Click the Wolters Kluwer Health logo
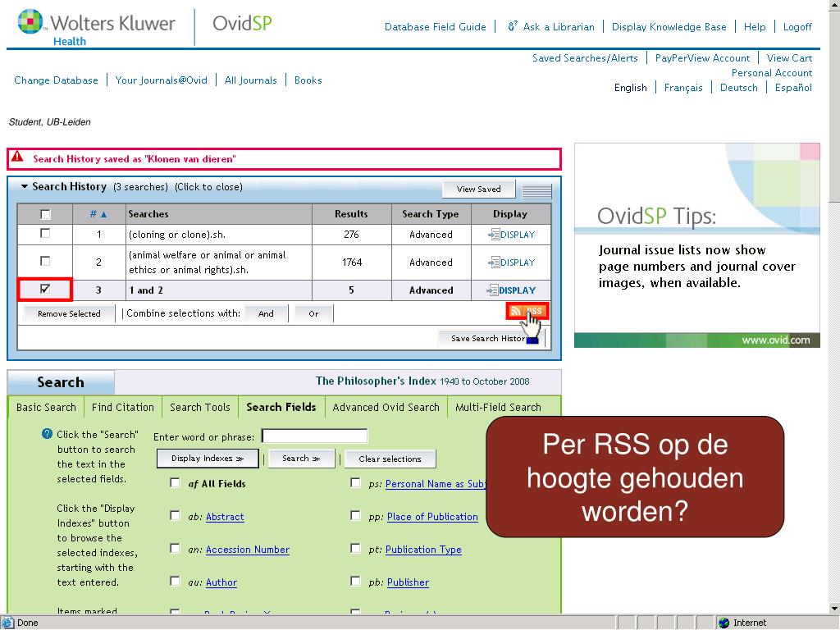 pyautogui.click(x=97, y=28)
